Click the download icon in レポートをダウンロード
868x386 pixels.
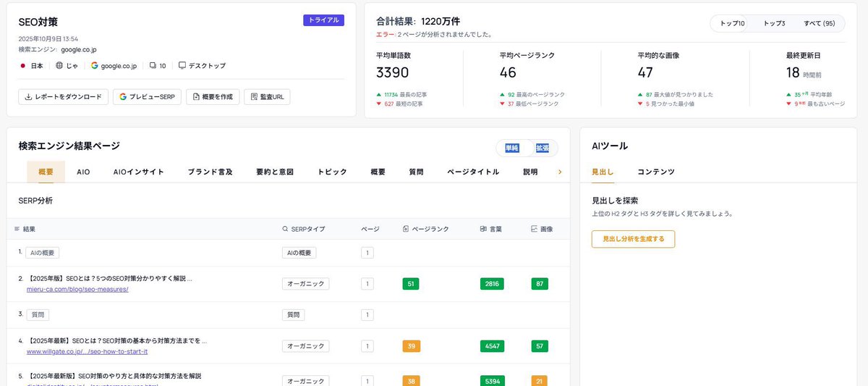click(x=28, y=96)
